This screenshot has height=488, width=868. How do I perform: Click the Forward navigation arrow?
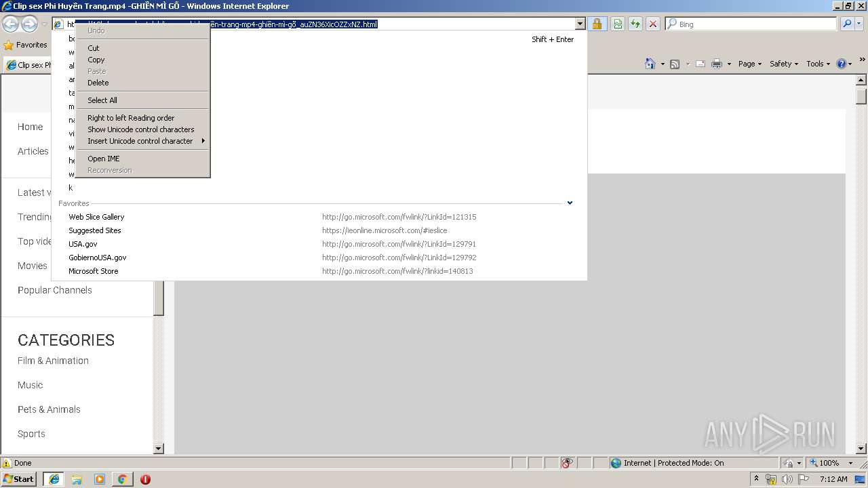29,24
